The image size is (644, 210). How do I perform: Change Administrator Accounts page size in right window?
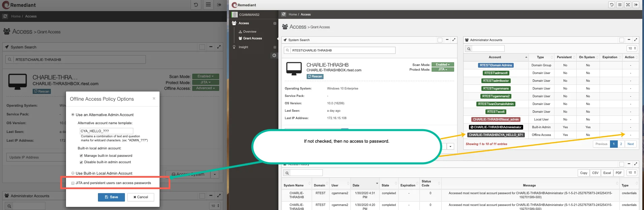[x=632, y=48]
